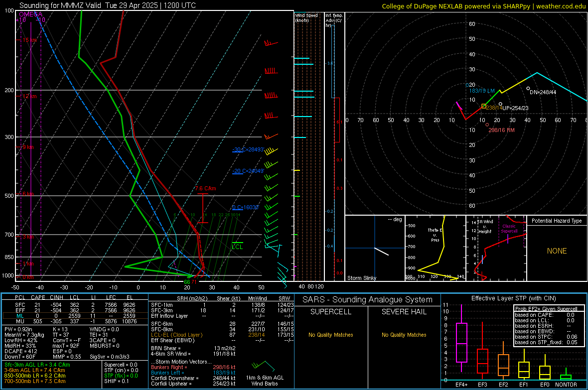Viewport: 588px width, 390px height.
Task: Click the maxT = 92F value
Action: click(66, 346)
